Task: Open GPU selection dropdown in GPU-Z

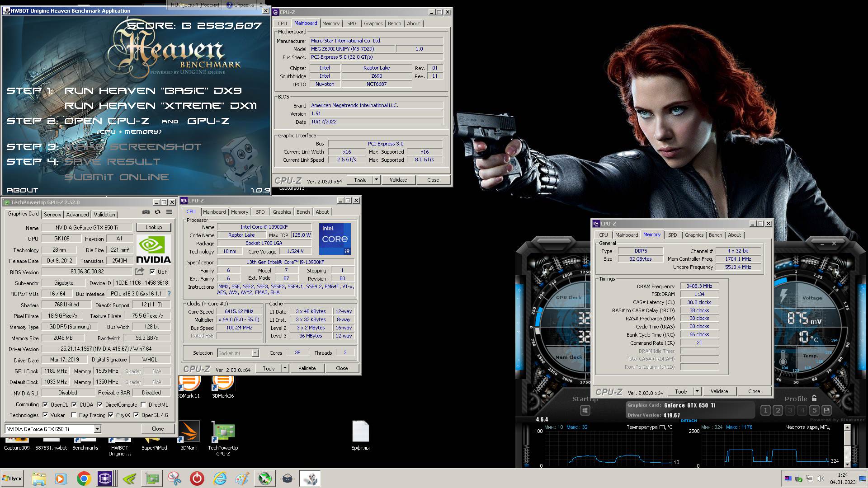Action: pos(97,429)
